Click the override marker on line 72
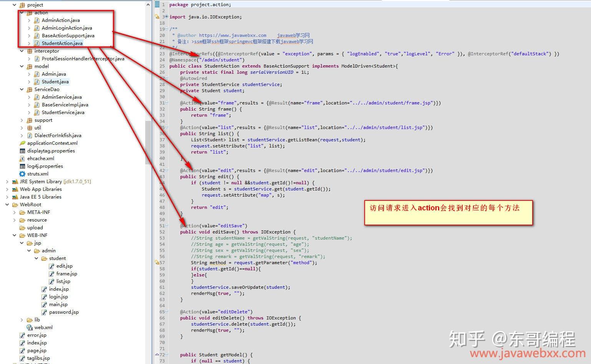Screen dimensions: 591x364 pyautogui.click(x=157, y=355)
